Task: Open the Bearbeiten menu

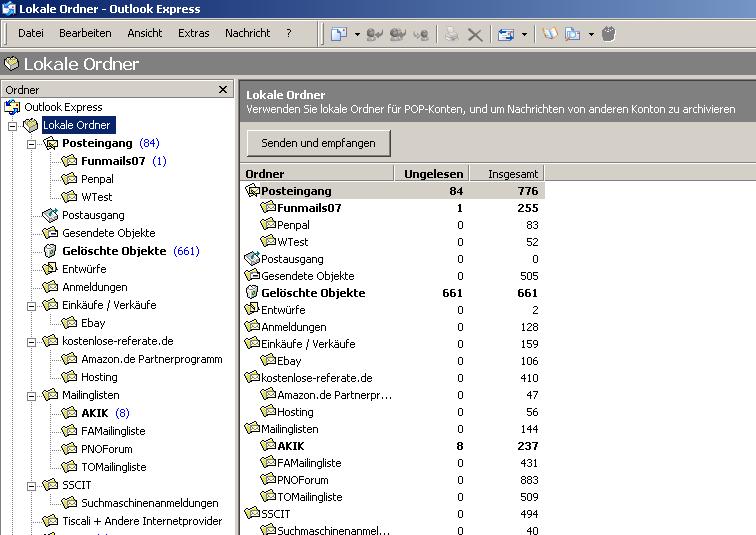Action: [85, 33]
